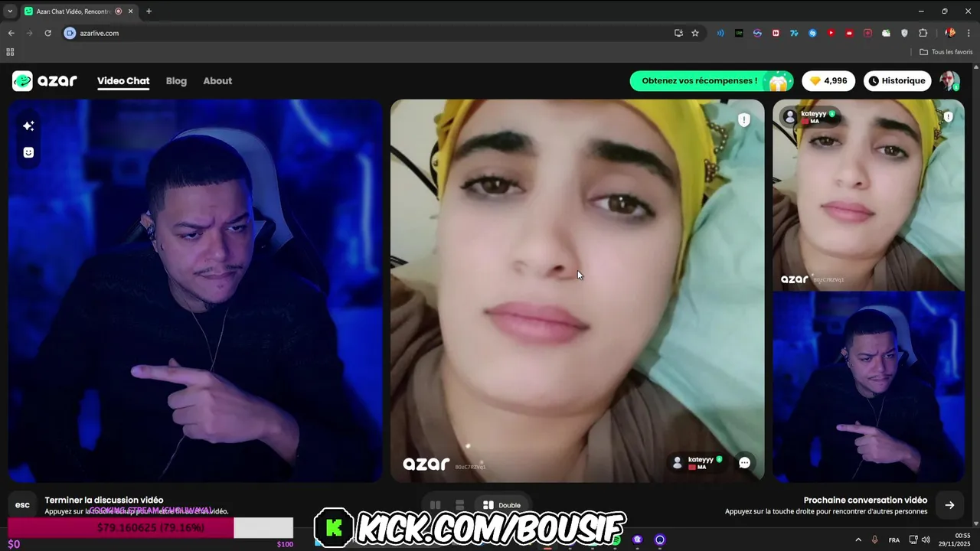The height and width of the screenshot is (551, 980).
Task: Click the red YouTube play extension icon
Action: (x=831, y=33)
